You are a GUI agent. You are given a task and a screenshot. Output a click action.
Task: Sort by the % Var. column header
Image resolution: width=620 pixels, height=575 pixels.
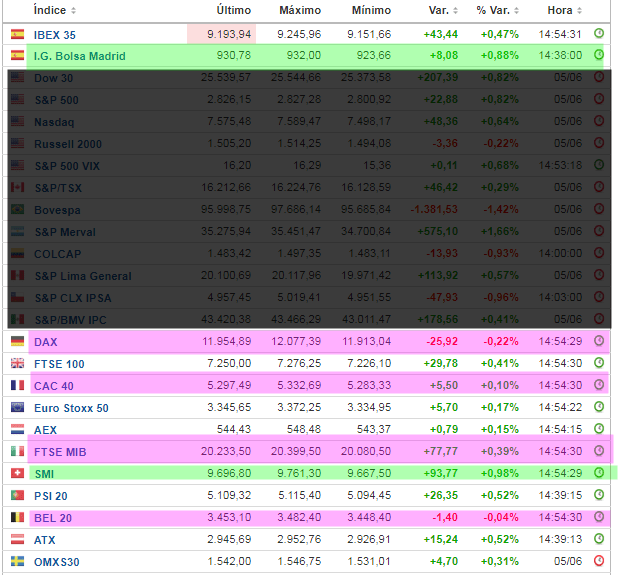[x=497, y=10]
